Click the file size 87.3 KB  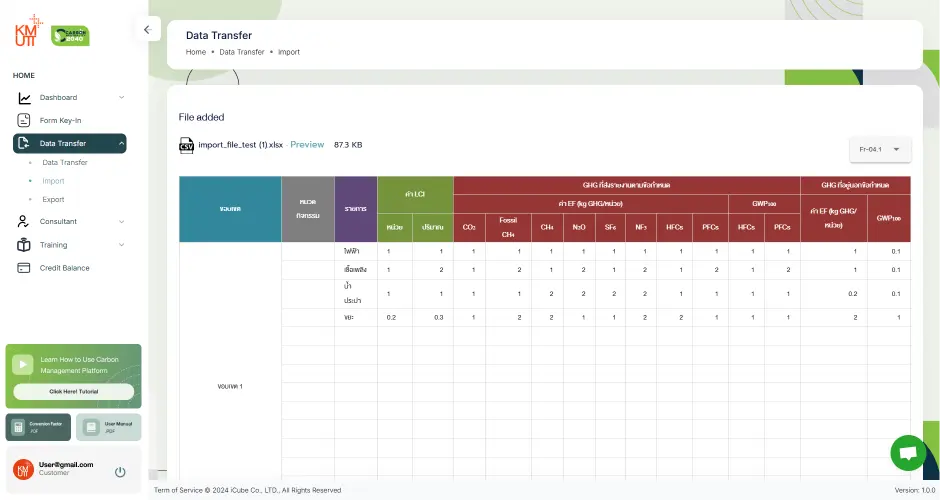click(348, 144)
